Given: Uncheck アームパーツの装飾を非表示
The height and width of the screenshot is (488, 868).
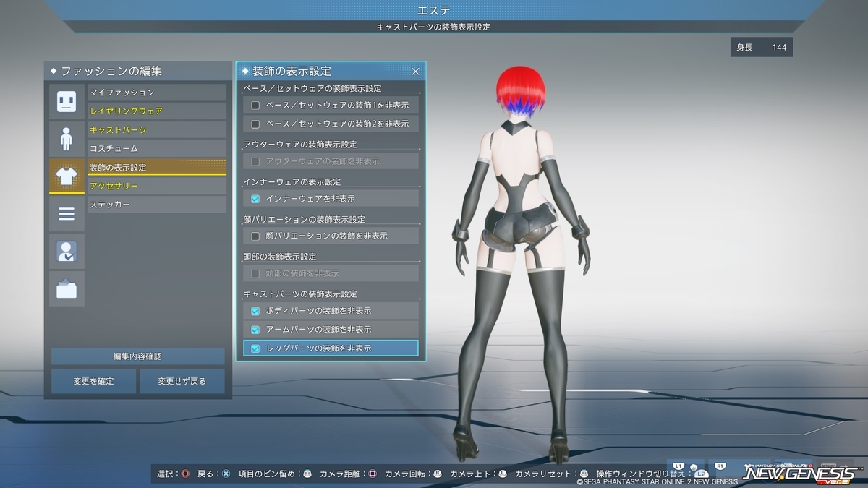Looking at the screenshot, I should click(x=255, y=330).
